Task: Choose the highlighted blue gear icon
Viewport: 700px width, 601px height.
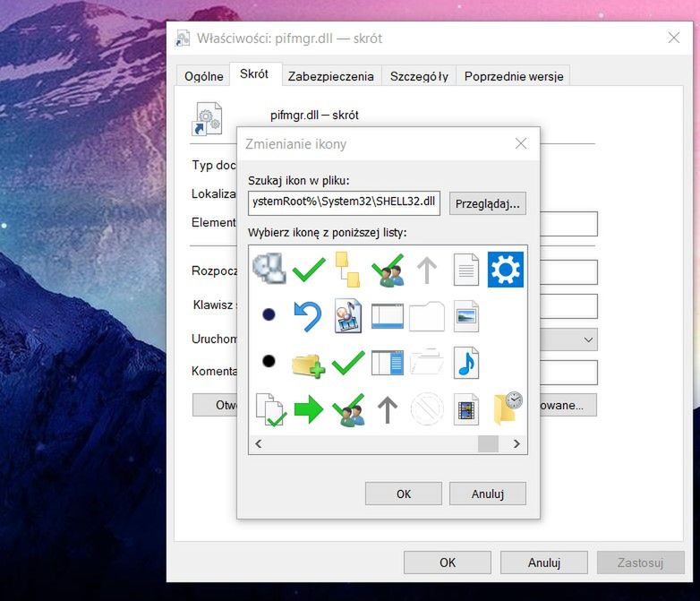Action: point(506,270)
